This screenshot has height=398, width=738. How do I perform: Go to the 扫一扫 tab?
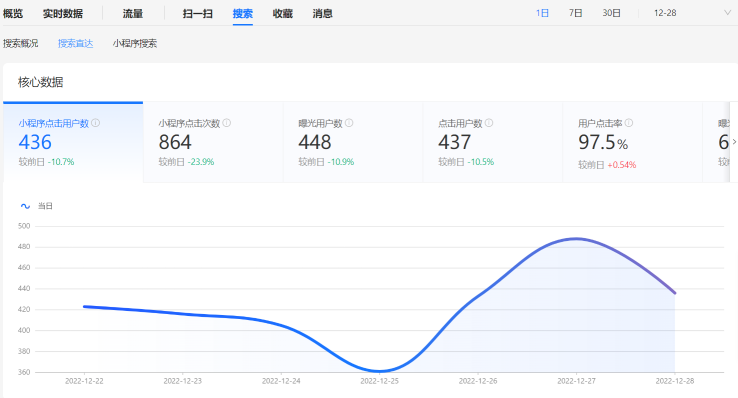[x=198, y=14]
